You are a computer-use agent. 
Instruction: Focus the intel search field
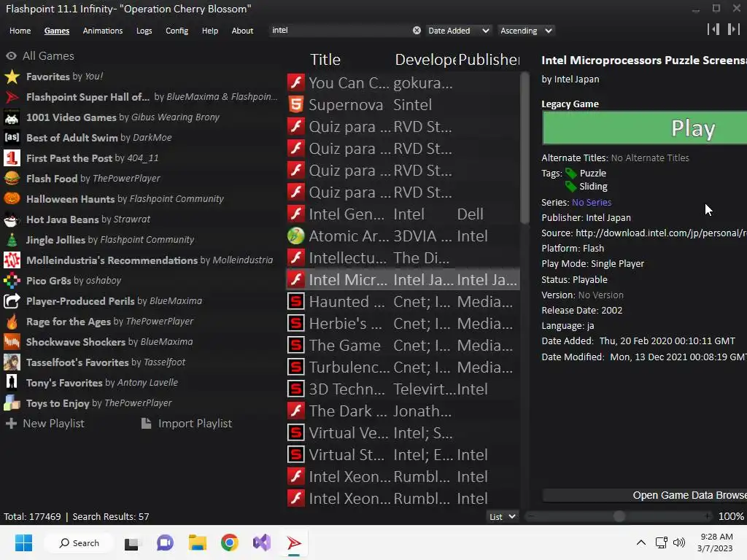click(340, 31)
